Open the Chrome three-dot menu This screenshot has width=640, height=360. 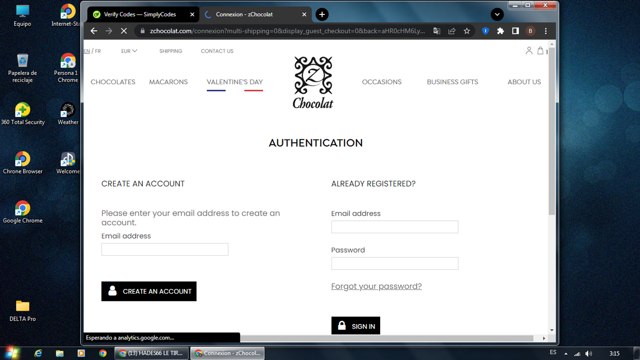coord(546,31)
